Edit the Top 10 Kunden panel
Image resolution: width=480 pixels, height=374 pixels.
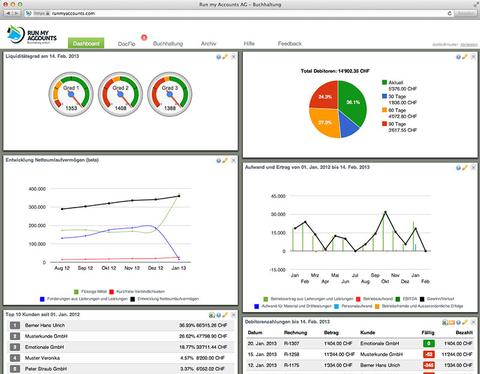(225, 315)
